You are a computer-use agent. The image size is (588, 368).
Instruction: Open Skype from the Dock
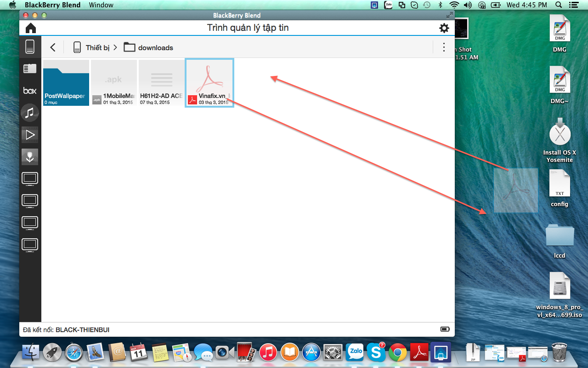coord(376,352)
